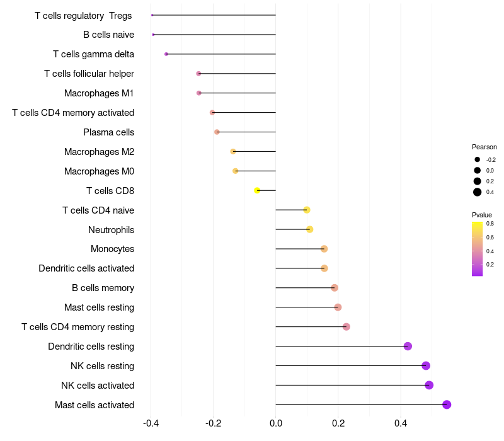Click the NK cells resting data point
The height and width of the screenshot is (441, 504).
coord(426,366)
